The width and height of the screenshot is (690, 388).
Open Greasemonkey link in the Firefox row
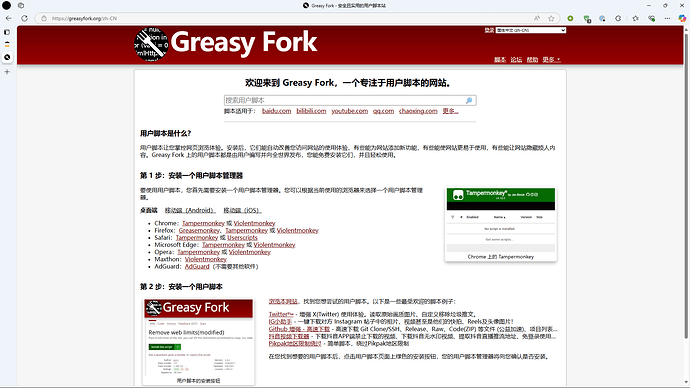pos(199,231)
